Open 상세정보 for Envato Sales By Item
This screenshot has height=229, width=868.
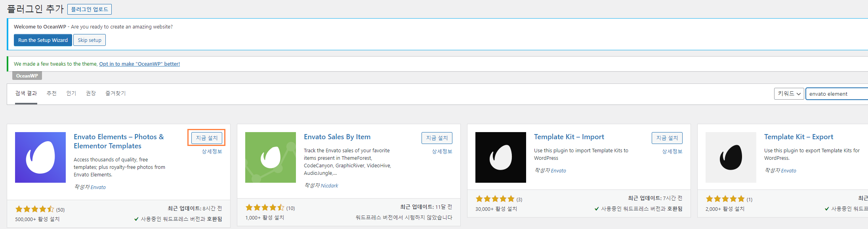click(442, 151)
